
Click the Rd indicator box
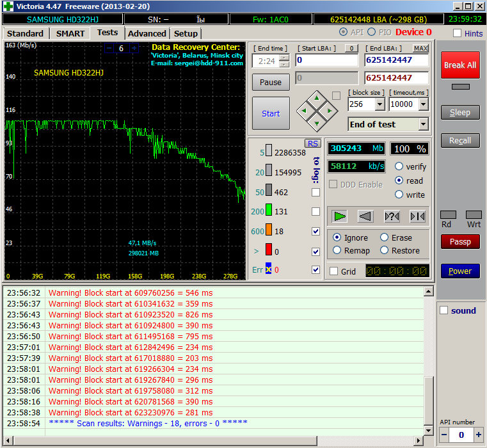(448, 215)
